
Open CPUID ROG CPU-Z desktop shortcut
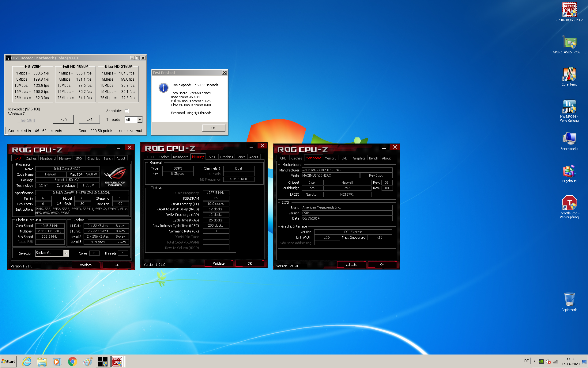point(569,12)
